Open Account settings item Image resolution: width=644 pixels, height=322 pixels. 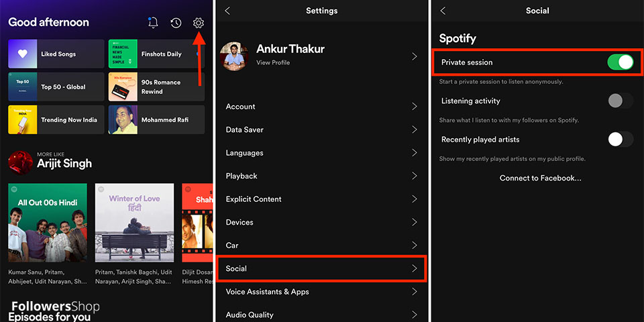(x=321, y=107)
